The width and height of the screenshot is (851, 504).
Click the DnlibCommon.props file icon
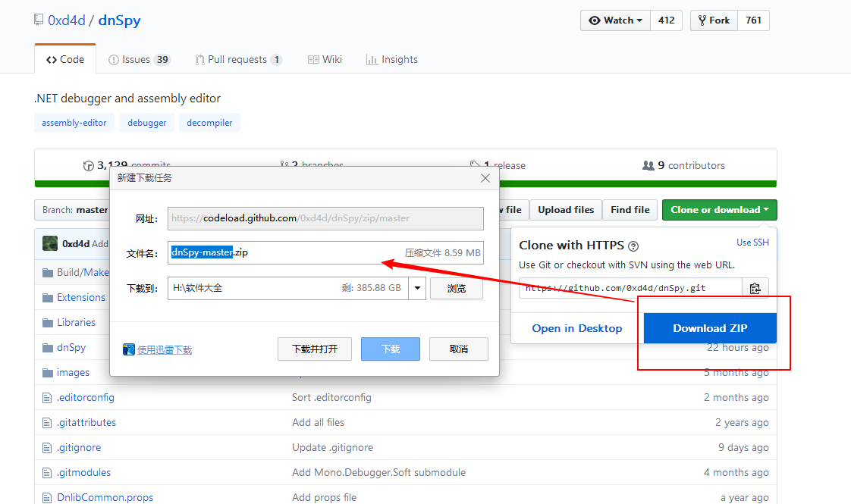47,497
